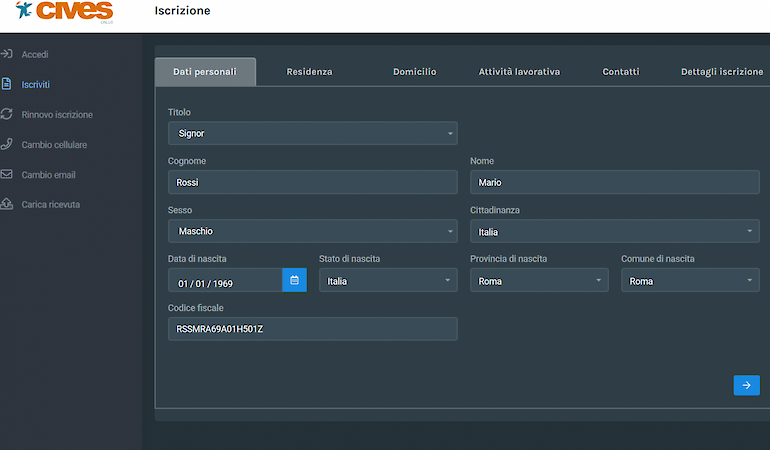Click the Cambio cellulare phone icon
Viewport: 770px width, 450px height.
tap(7, 144)
